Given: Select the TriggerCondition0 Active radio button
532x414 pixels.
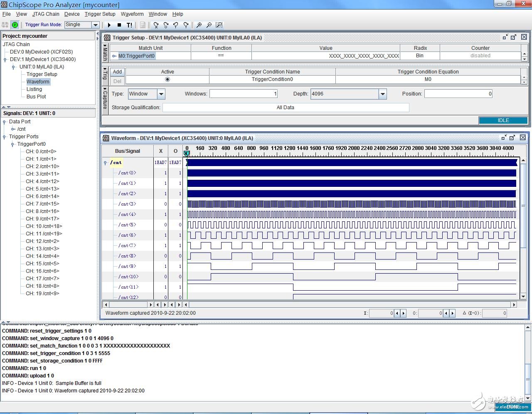Looking at the screenshot, I should (167, 79).
